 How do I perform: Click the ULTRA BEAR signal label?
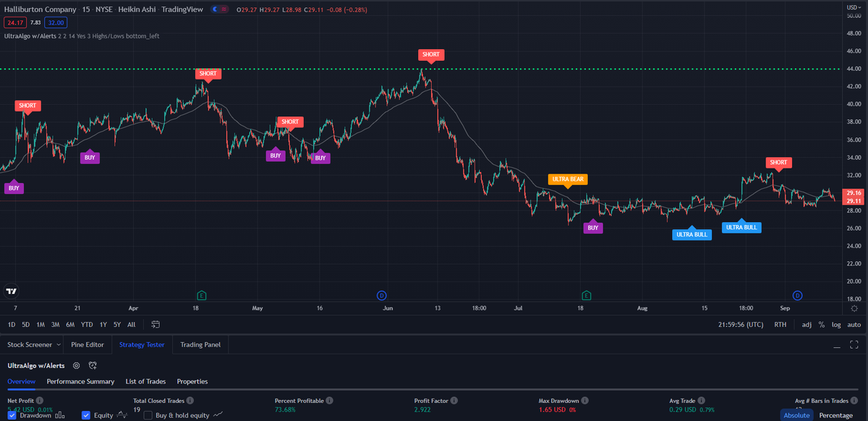[569, 179]
